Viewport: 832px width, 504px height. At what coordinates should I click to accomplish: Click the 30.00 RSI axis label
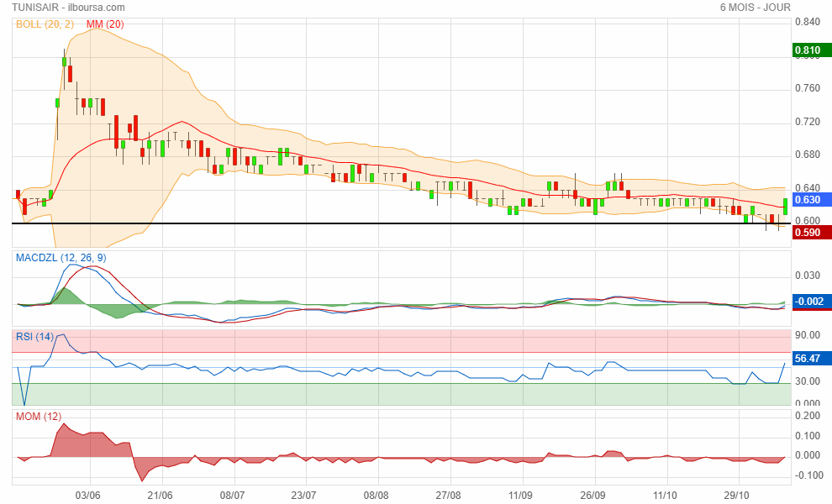click(808, 381)
